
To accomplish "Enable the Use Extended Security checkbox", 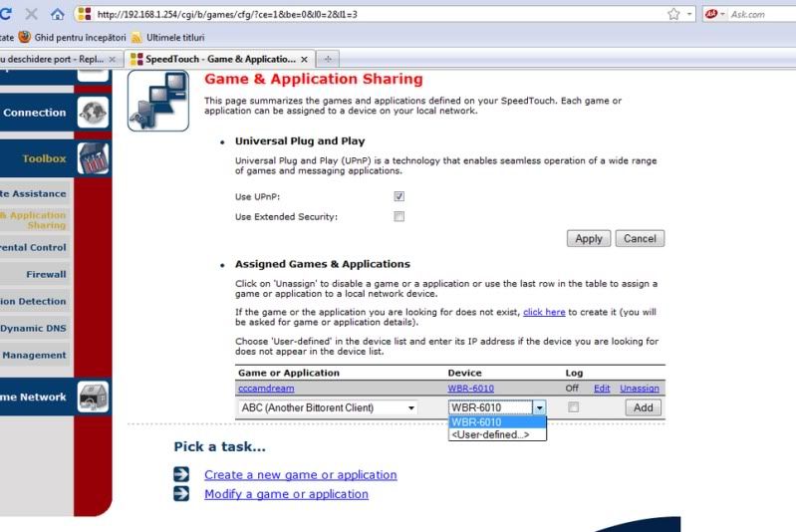I will coord(399,216).
